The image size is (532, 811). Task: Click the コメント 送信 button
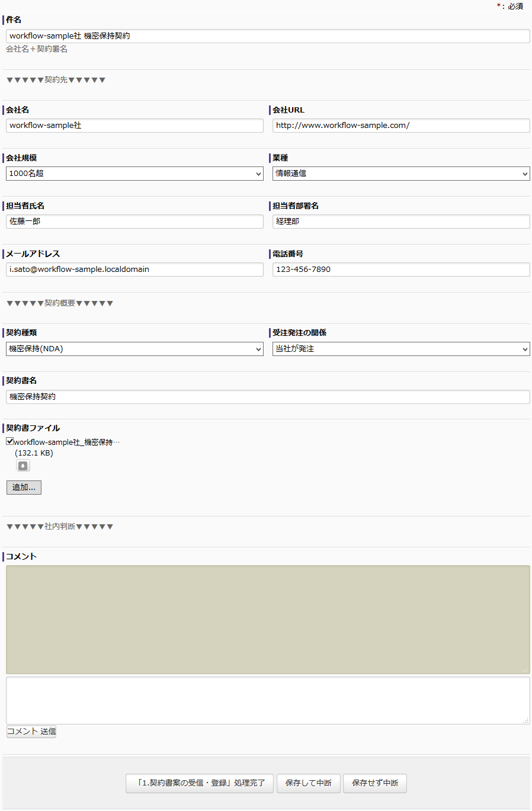pyautogui.click(x=31, y=732)
